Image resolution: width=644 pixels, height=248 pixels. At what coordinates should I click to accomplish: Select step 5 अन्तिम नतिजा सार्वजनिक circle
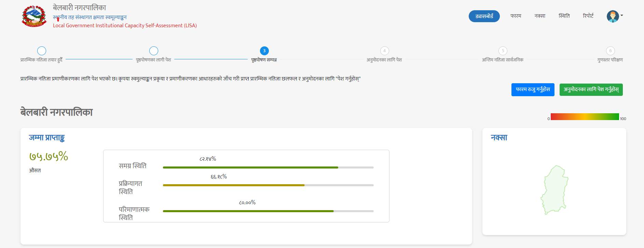[503, 51]
